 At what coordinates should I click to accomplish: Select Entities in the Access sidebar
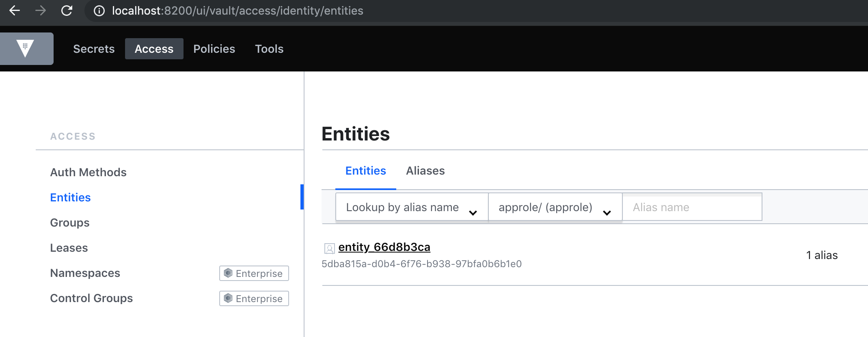tap(70, 197)
